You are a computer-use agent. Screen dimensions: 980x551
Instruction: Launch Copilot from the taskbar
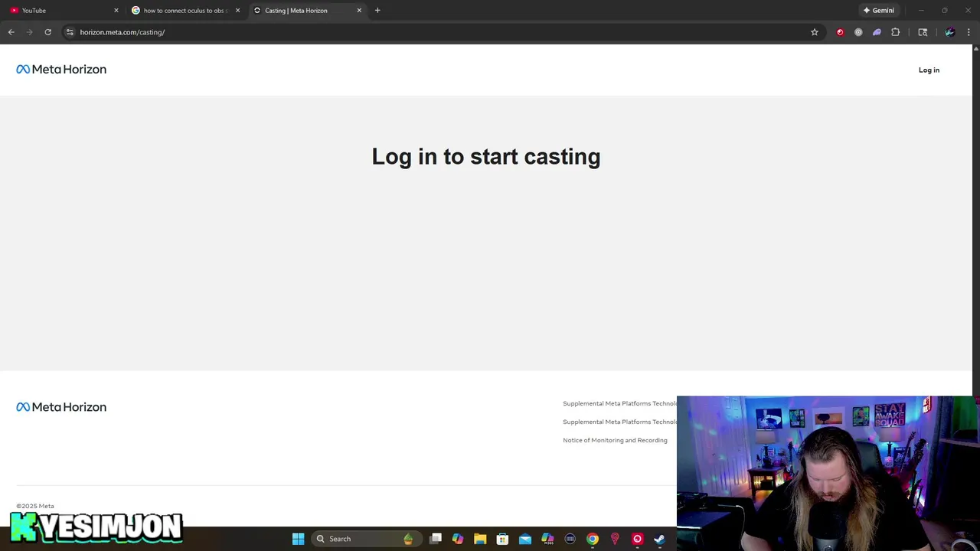point(458,539)
